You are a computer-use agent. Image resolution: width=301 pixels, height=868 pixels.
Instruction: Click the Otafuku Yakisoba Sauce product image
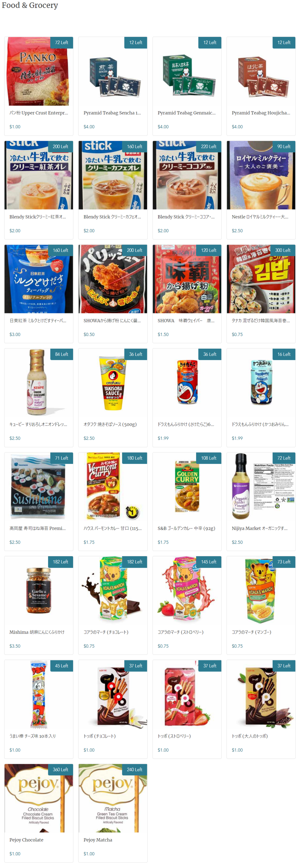click(x=112, y=382)
